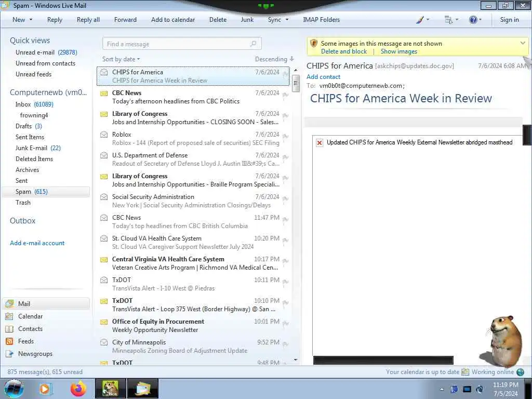Toggle flag on Central Virginia VA Health Care message

(x=285, y=261)
